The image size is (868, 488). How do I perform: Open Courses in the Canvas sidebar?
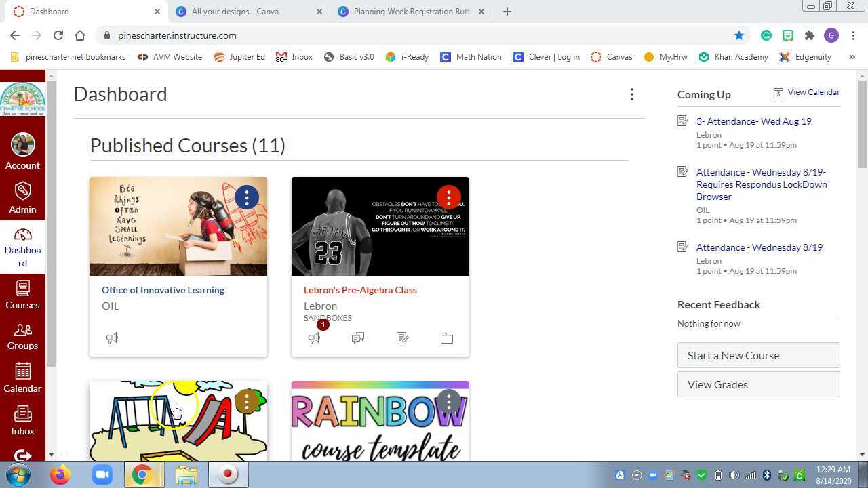(x=22, y=294)
